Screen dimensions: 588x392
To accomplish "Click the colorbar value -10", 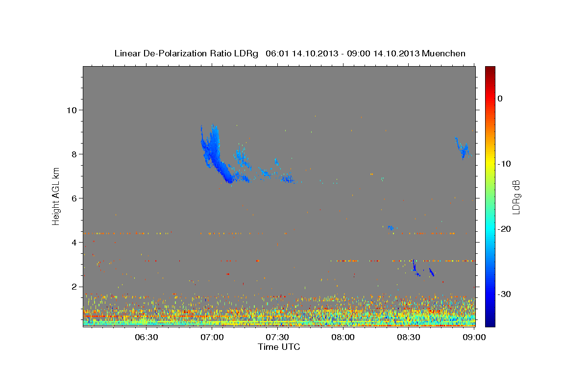I will (504, 164).
